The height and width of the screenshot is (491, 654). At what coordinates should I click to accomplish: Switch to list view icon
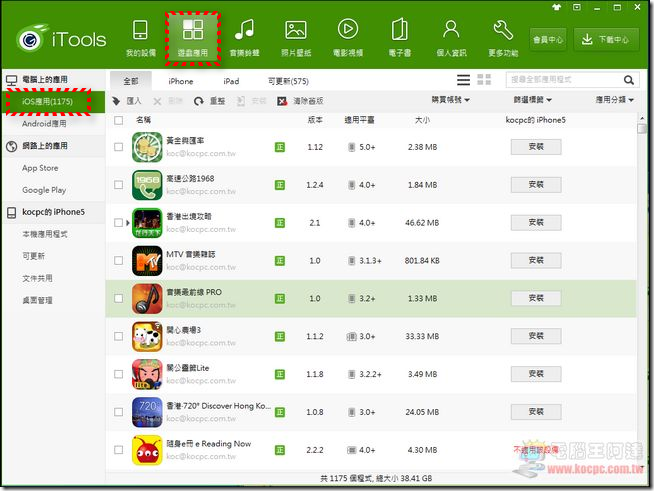463,80
